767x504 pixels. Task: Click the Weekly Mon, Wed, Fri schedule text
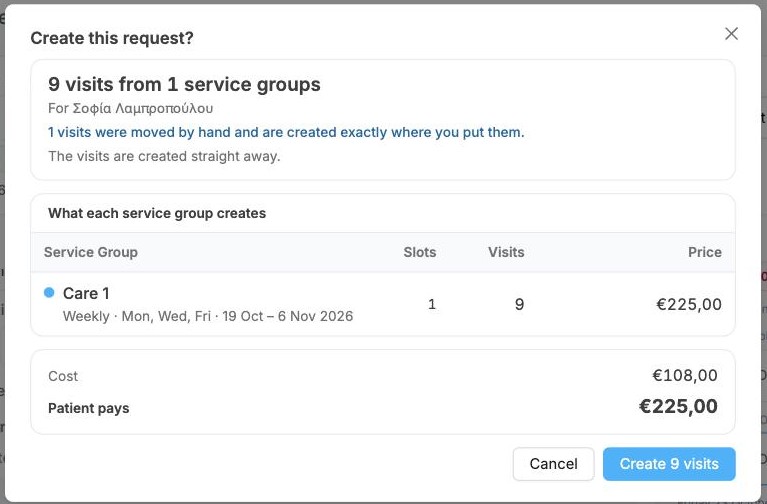[x=208, y=316]
